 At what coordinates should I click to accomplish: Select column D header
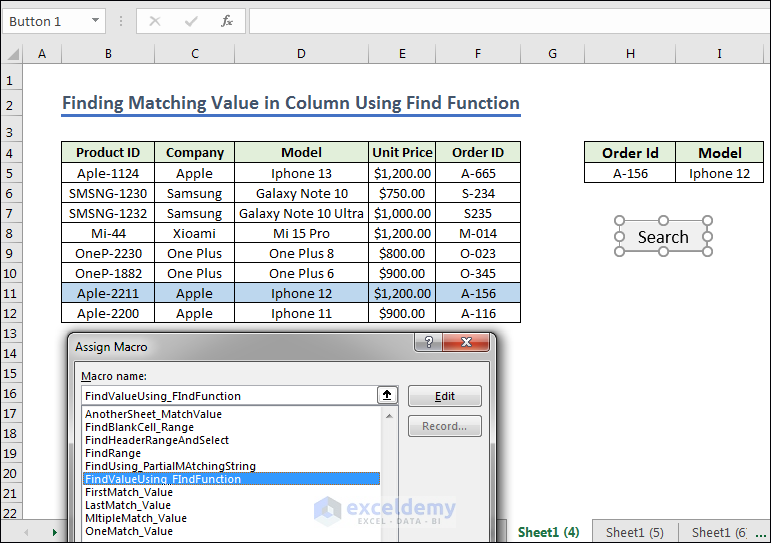pyautogui.click(x=301, y=54)
